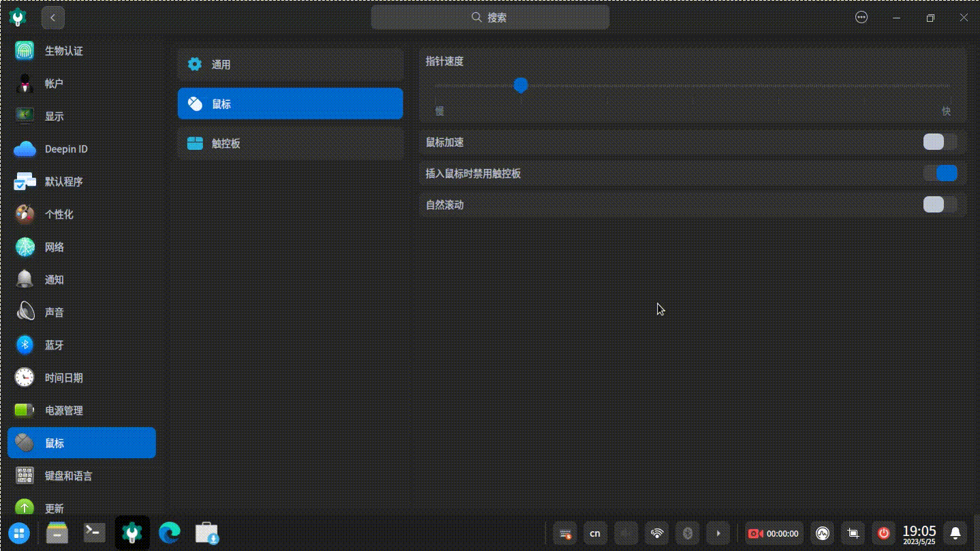Switch to the 通用 general tab
Image resolution: width=980 pixels, height=551 pixels.
pyautogui.click(x=290, y=65)
